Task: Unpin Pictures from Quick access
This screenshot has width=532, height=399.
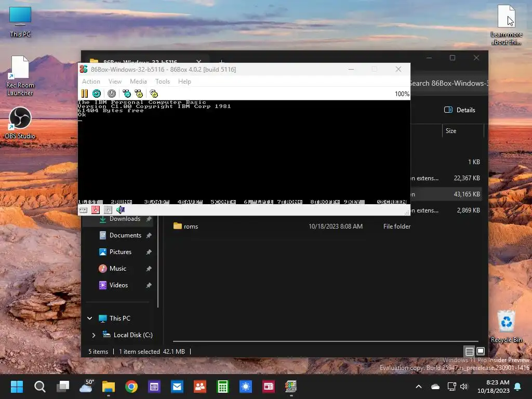Action: (x=149, y=252)
